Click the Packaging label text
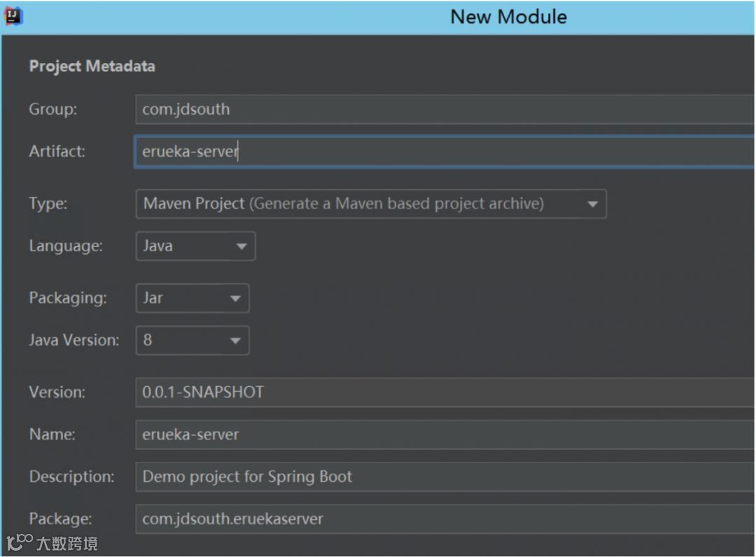Image resolution: width=756 pixels, height=557 pixels. 67,298
